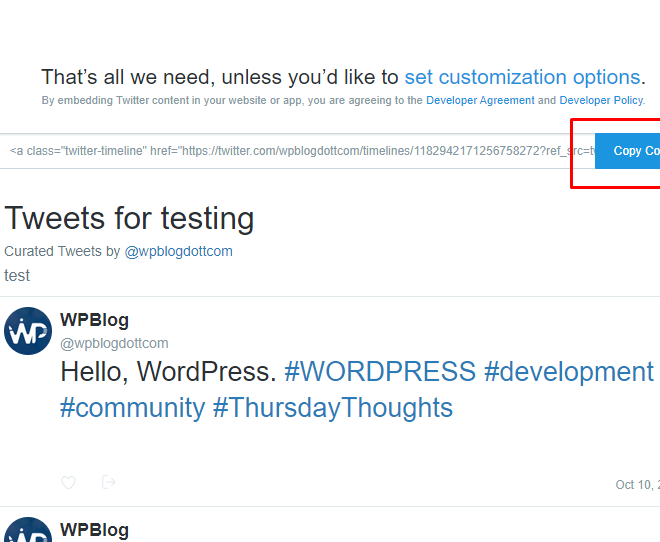Open @wpblogdottcom curated tweets link
Image resolution: width=660 pixels, height=542 pixels.
(178, 252)
